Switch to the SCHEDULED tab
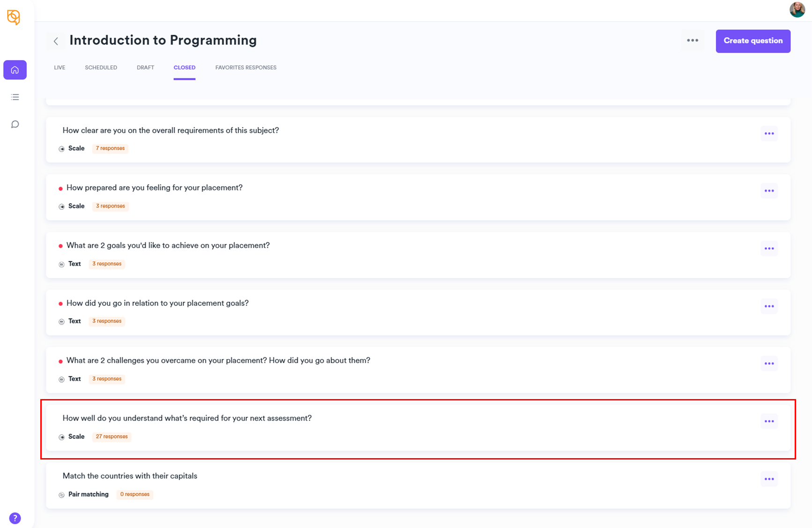812x528 pixels. click(101, 68)
